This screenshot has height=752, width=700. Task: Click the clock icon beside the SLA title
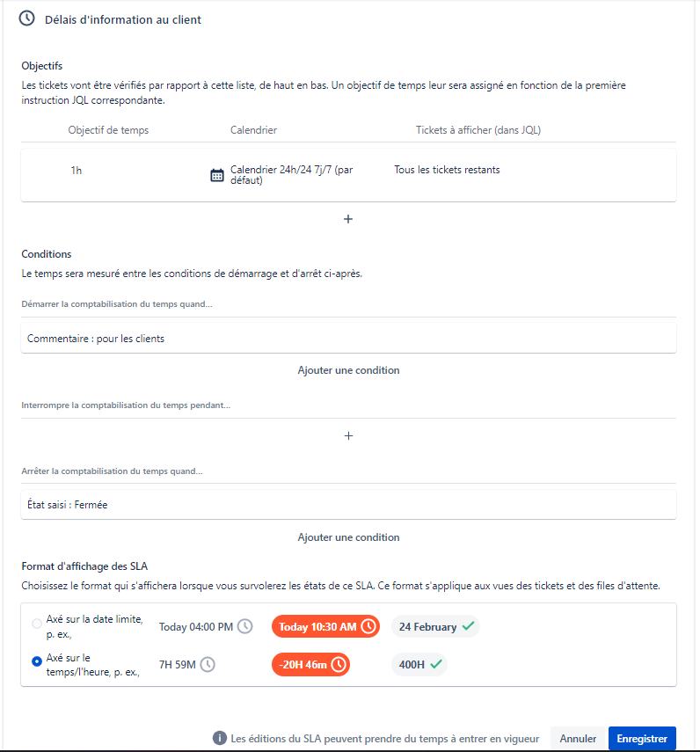point(27,18)
